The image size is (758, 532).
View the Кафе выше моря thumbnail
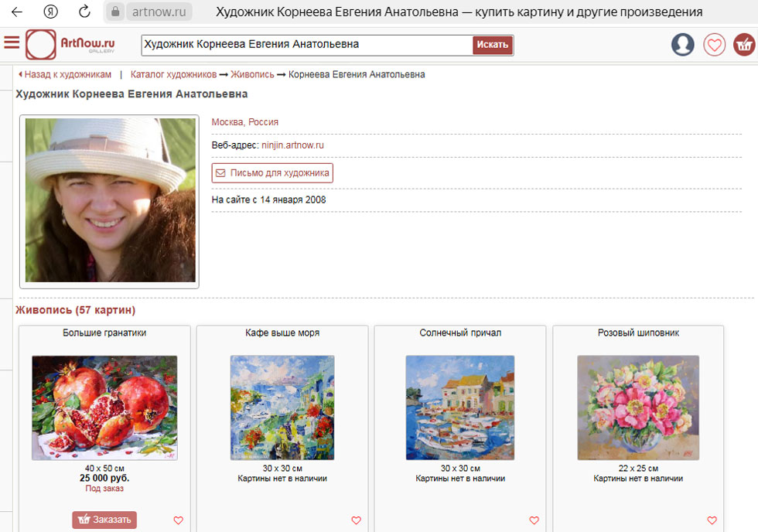tap(282, 408)
